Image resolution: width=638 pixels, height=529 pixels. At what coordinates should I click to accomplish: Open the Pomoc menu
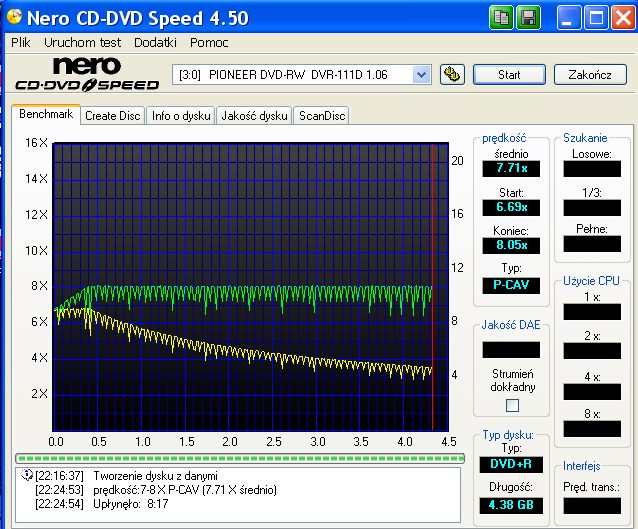click(x=209, y=42)
